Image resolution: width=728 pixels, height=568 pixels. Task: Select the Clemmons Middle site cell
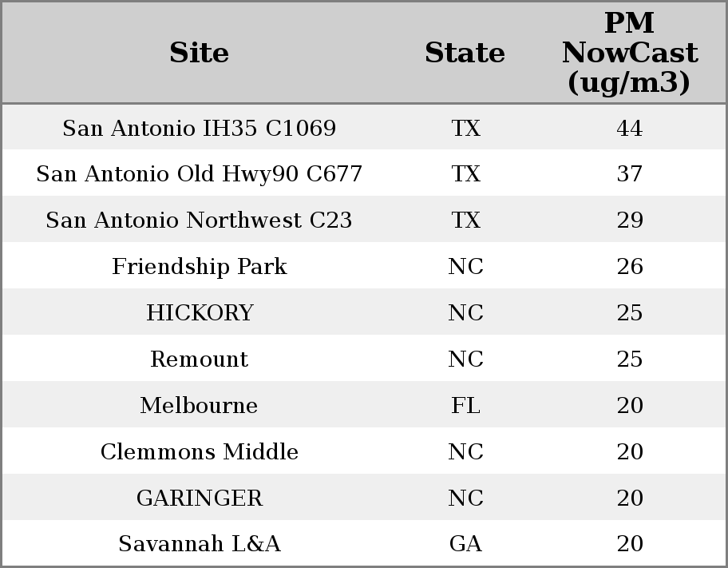(x=199, y=452)
